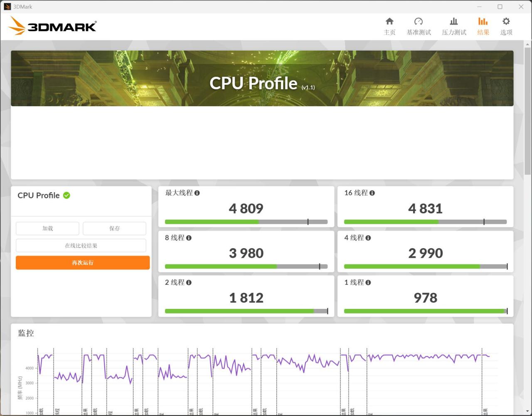Click the 频率 (MHz) axis label
The width and height of the screenshot is (532, 416).
click(20, 388)
